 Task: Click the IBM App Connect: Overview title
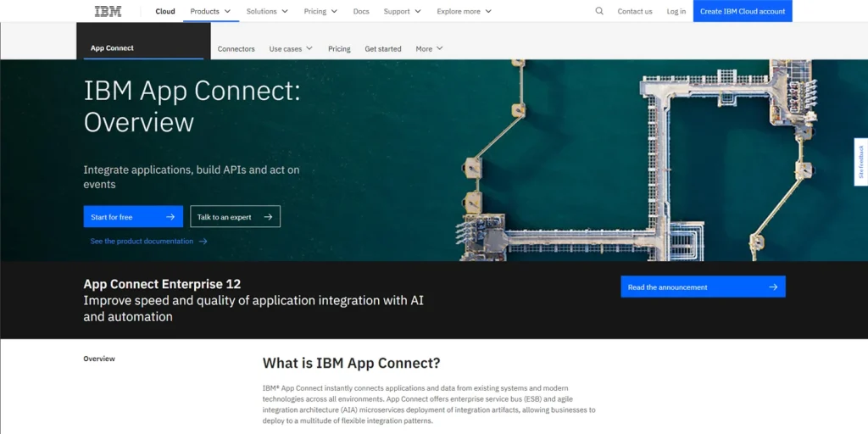pyautogui.click(x=192, y=106)
